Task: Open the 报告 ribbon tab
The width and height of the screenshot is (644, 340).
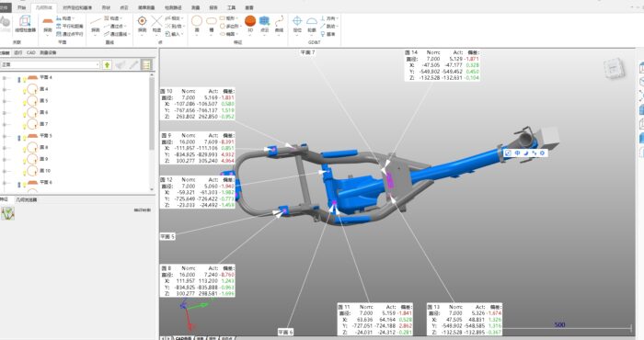Action: point(213,7)
